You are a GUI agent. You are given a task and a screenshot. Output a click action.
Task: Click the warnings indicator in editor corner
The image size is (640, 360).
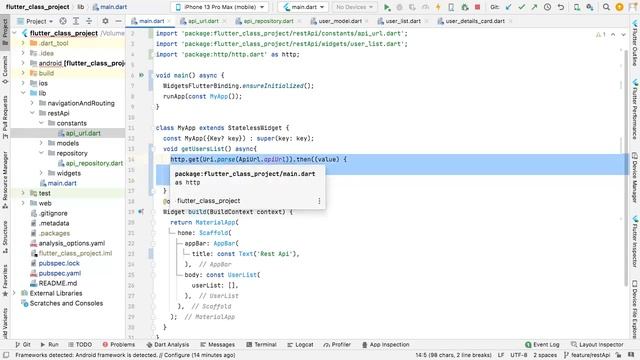point(600,35)
